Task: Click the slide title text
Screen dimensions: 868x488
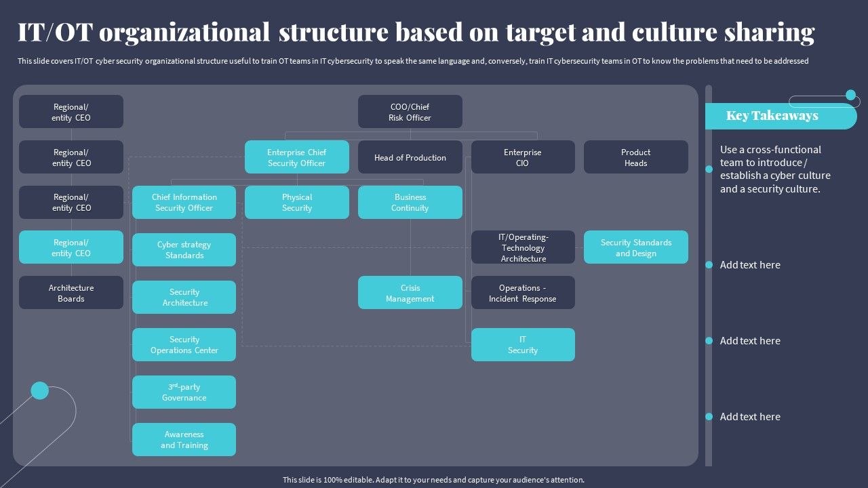Action: click(x=416, y=32)
